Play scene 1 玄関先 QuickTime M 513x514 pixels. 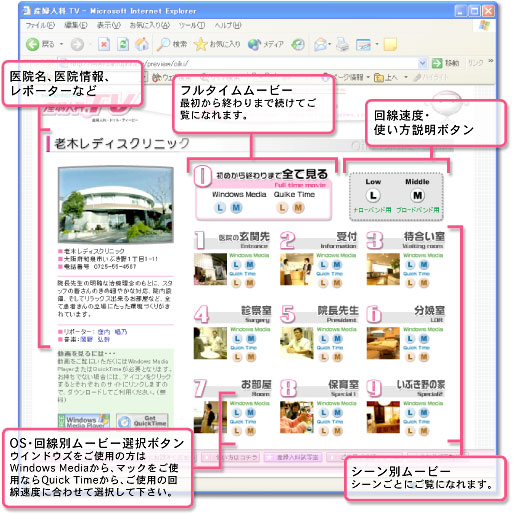pyautogui.click(x=250, y=283)
